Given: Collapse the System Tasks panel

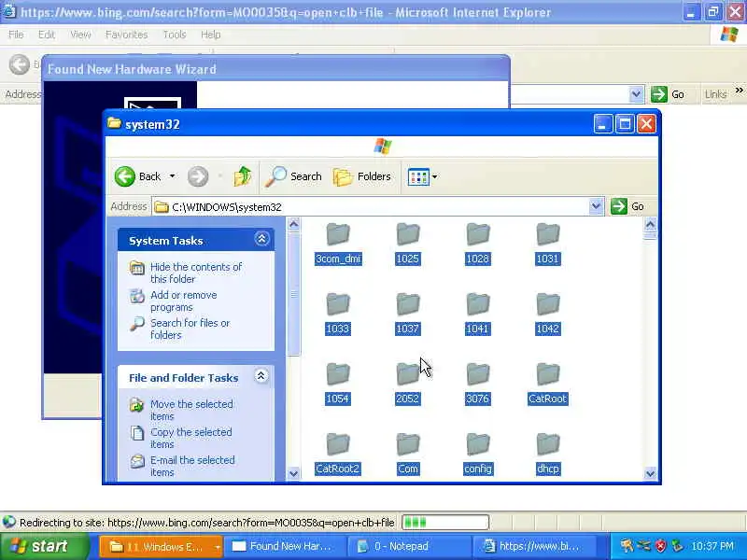Looking at the screenshot, I should point(261,239).
